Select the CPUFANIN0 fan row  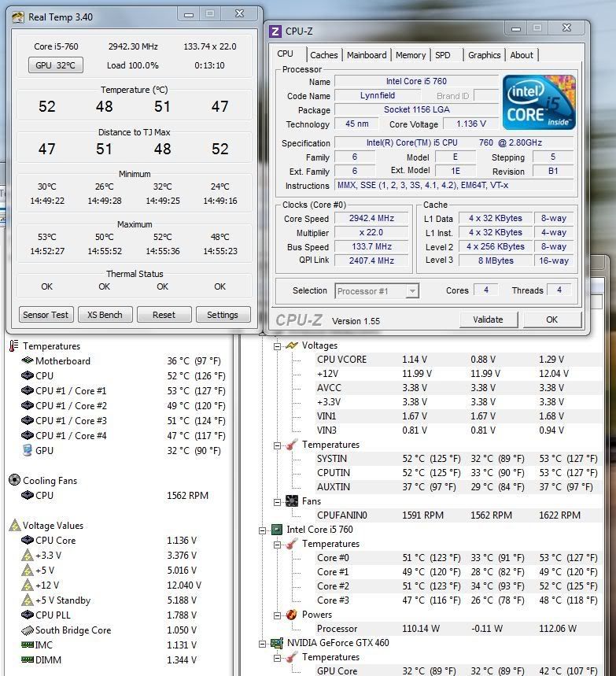(459, 515)
